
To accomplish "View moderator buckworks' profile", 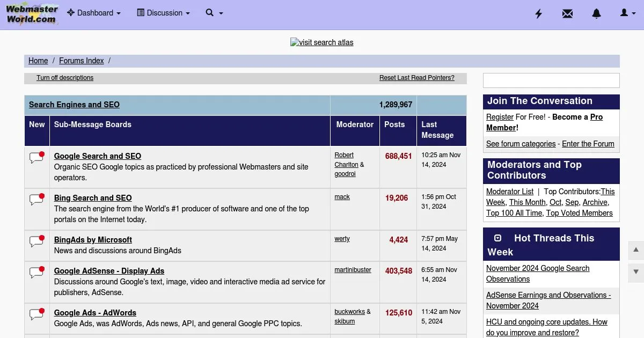I will pos(349,312).
